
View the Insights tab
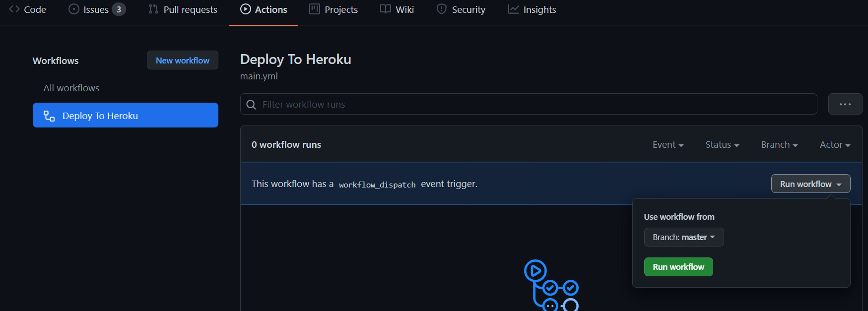tap(532, 9)
